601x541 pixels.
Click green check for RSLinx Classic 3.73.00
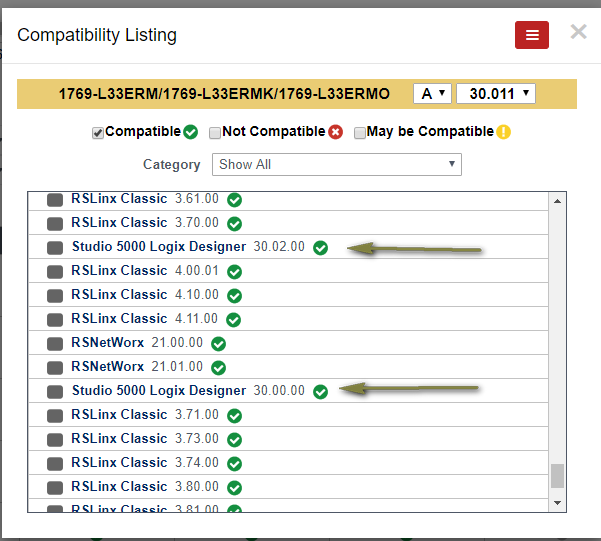(234, 440)
